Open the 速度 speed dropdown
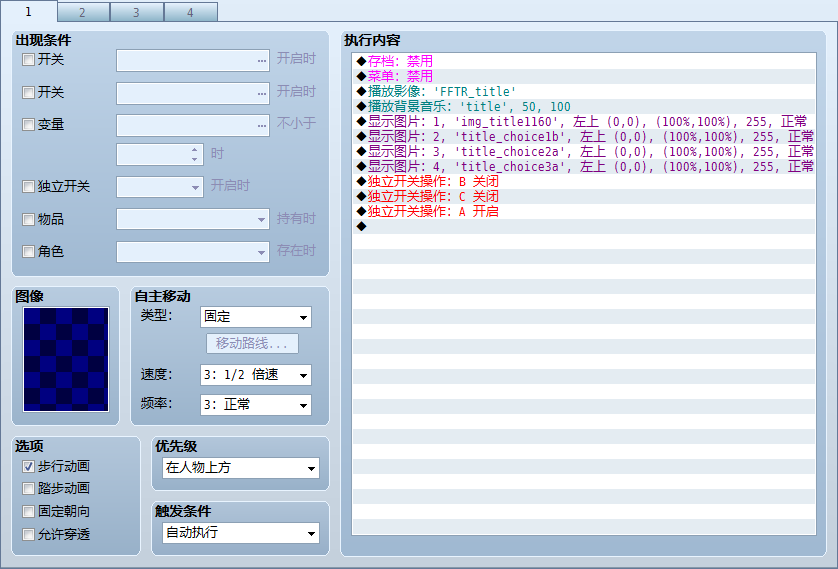Screen dimensions: 838x569 [x=255, y=375]
